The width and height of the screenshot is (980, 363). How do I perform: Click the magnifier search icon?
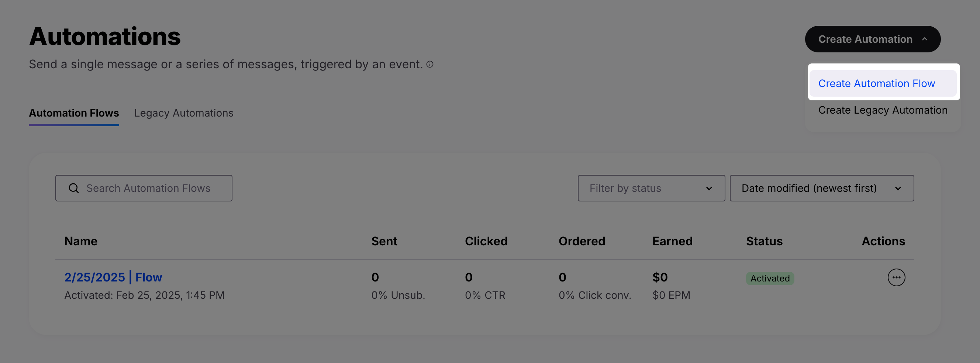(x=74, y=189)
